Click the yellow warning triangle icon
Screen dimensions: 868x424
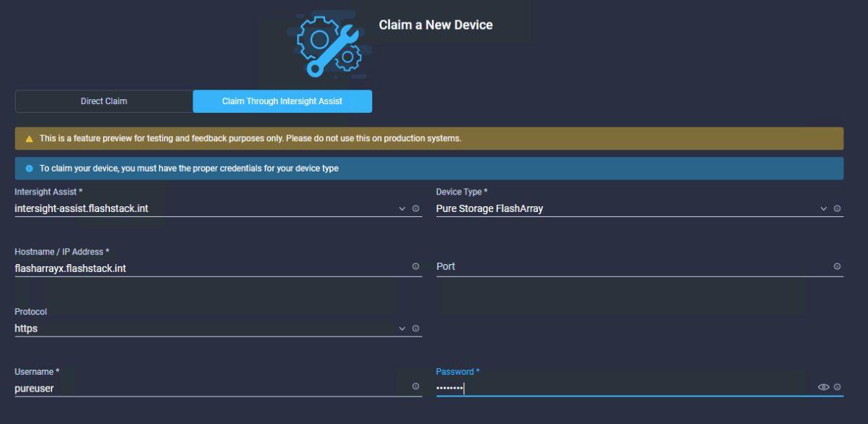(x=29, y=138)
